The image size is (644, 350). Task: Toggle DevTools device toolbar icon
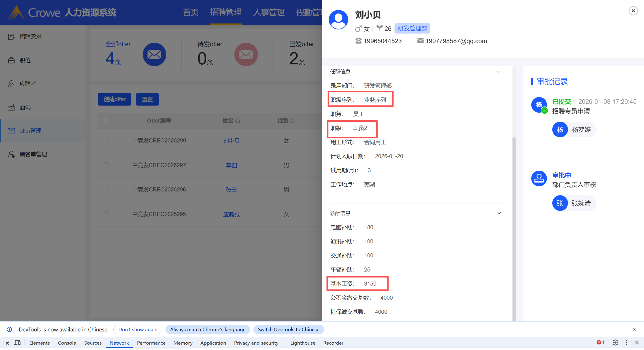tap(17, 343)
